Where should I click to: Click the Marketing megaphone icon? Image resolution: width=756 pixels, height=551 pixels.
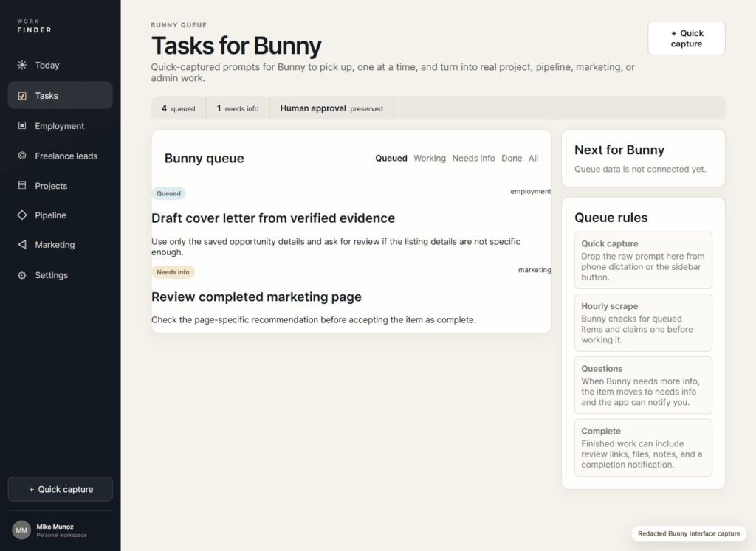tap(22, 245)
